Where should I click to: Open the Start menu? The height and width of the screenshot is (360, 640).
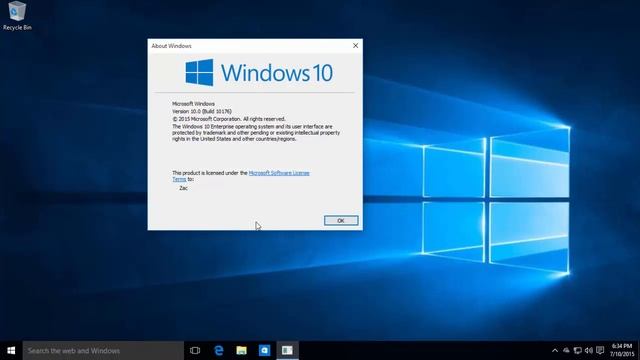[11, 351]
